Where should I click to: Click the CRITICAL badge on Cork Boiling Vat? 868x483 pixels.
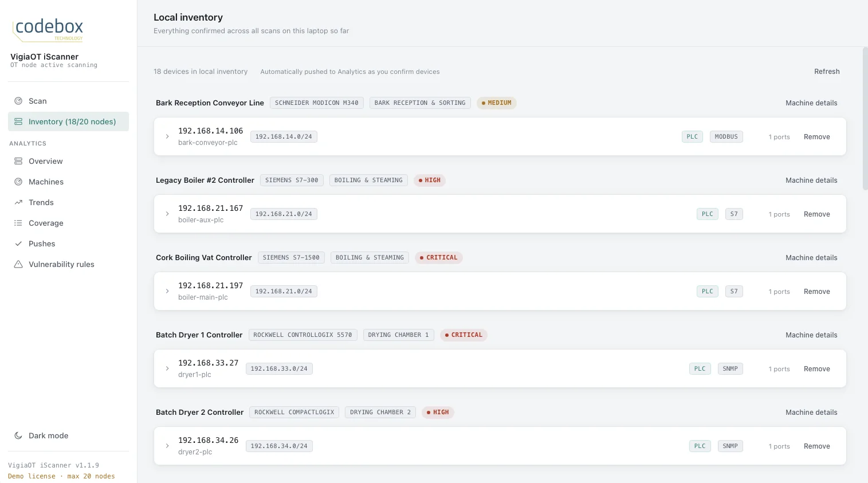438,258
